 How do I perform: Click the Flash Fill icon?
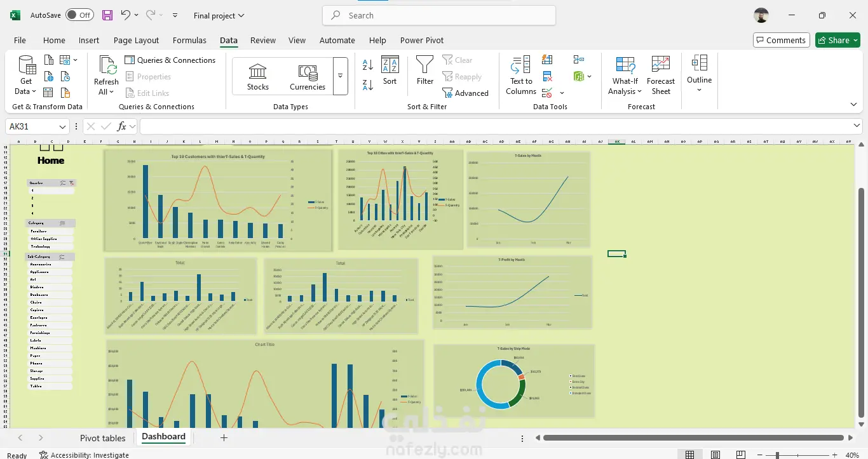[x=547, y=60]
